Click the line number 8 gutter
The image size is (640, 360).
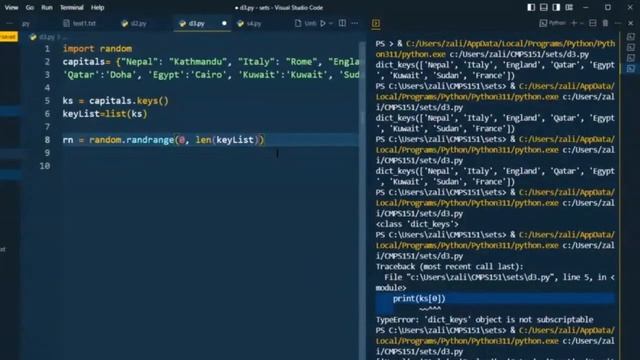point(47,140)
